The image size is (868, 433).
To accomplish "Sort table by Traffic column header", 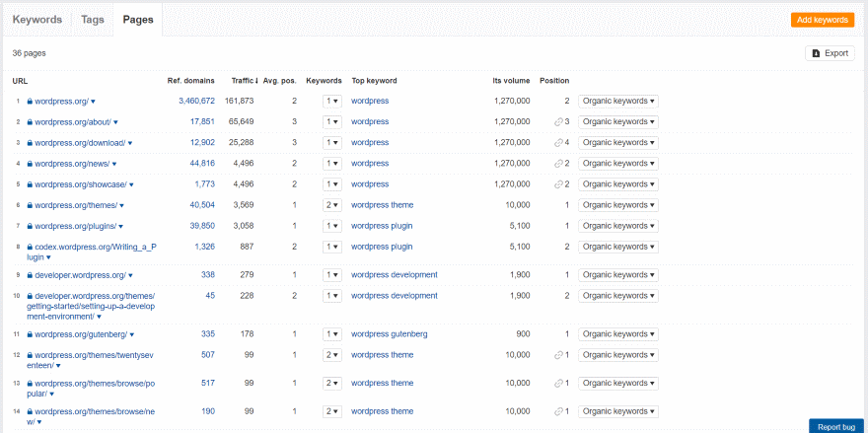I will (x=243, y=81).
